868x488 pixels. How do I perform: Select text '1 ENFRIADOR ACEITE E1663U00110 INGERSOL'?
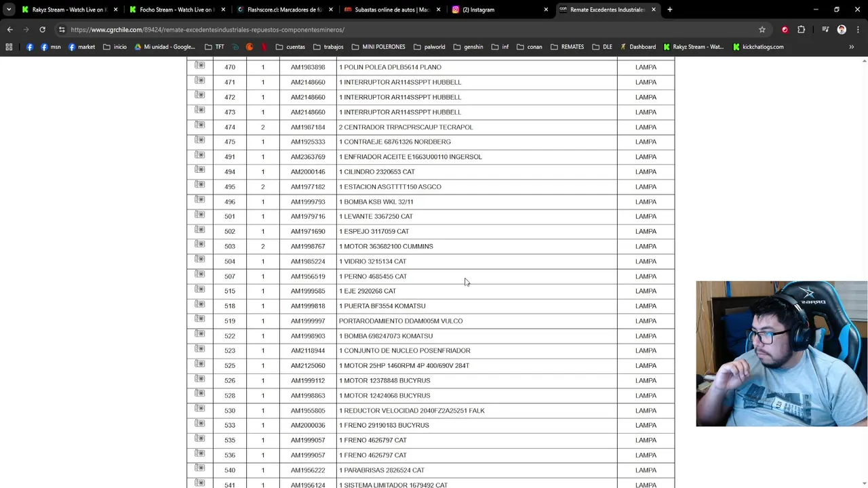tap(410, 157)
